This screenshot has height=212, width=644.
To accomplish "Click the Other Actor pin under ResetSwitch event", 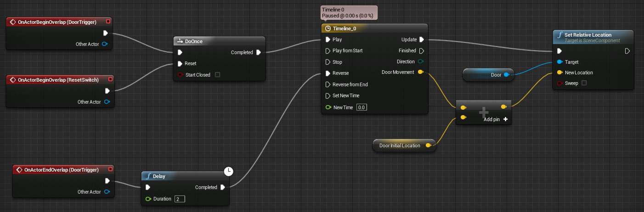I will point(107,102).
